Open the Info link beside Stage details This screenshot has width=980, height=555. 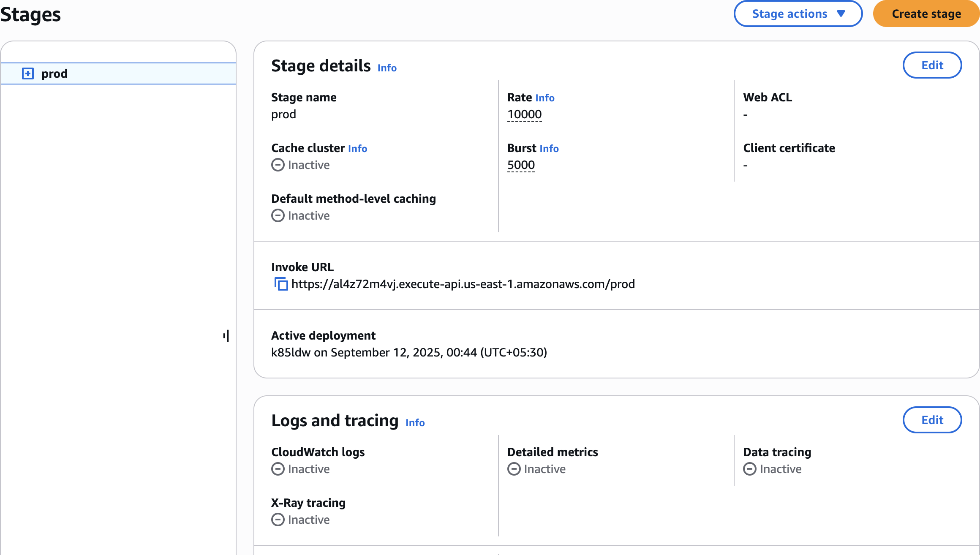pos(387,68)
